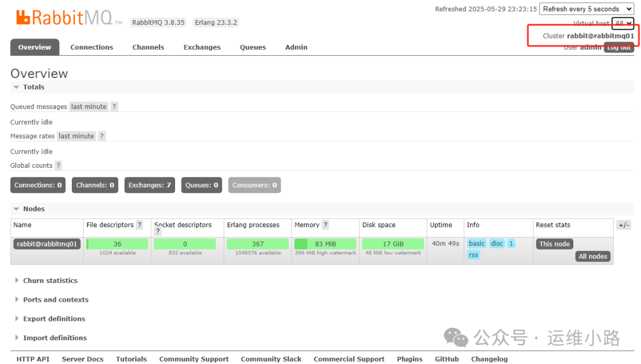641x364 pixels.
Task: Reset stats for This node
Action: (x=554, y=244)
